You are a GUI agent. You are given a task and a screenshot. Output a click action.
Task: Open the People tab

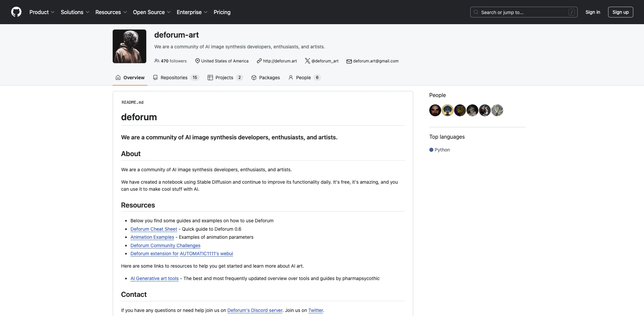(305, 78)
